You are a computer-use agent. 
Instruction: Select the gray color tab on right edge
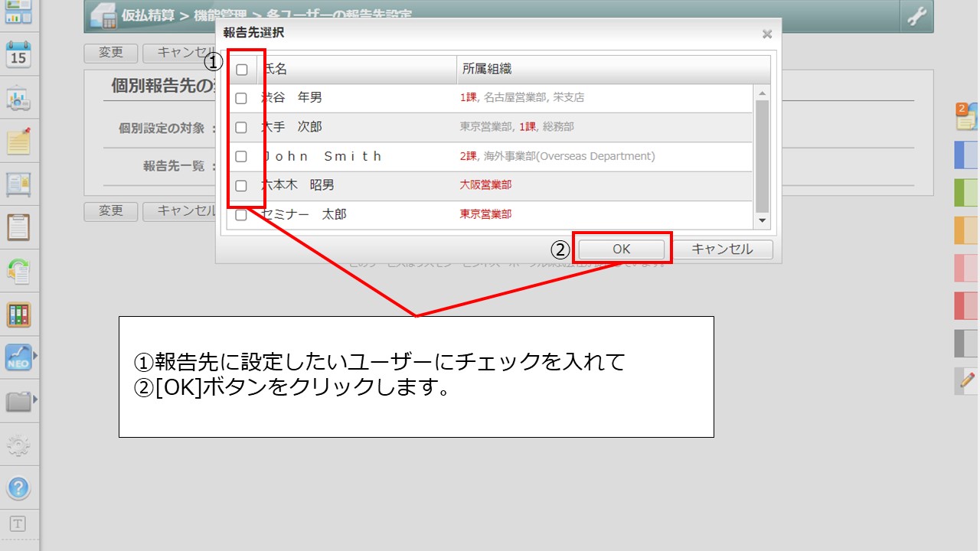[966, 343]
